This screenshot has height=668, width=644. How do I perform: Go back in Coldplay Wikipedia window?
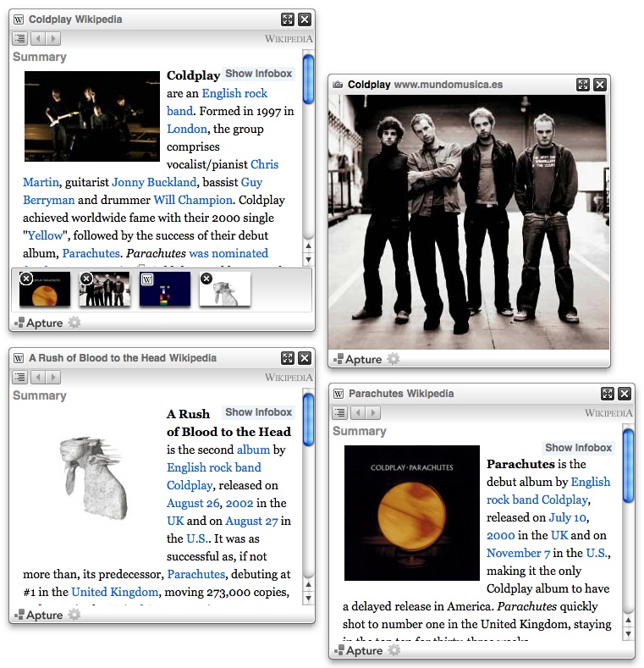(37, 39)
